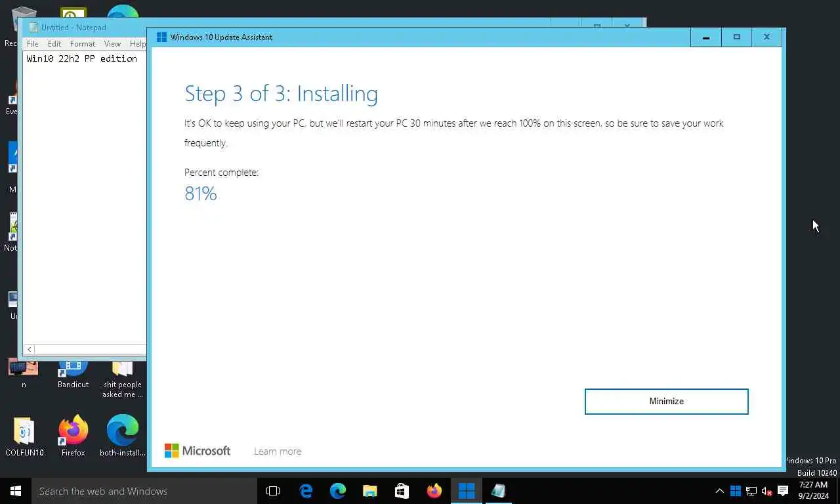Close the Windows 10 Update Assistant window
This screenshot has width=840, height=504.
[x=766, y=37]
